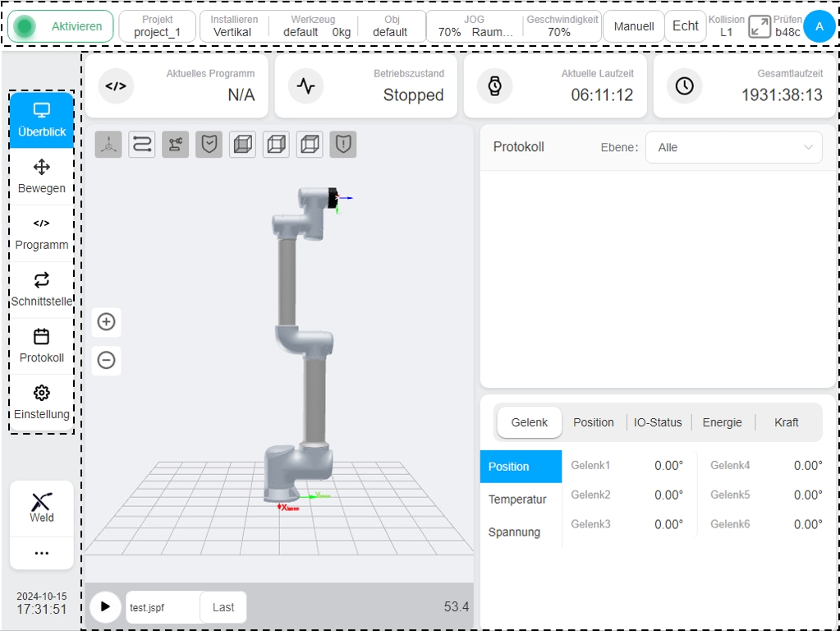Viewport: 840px width, 631px height.
Task: Click the 06:11:12 current runtime value
Action: 602,94
